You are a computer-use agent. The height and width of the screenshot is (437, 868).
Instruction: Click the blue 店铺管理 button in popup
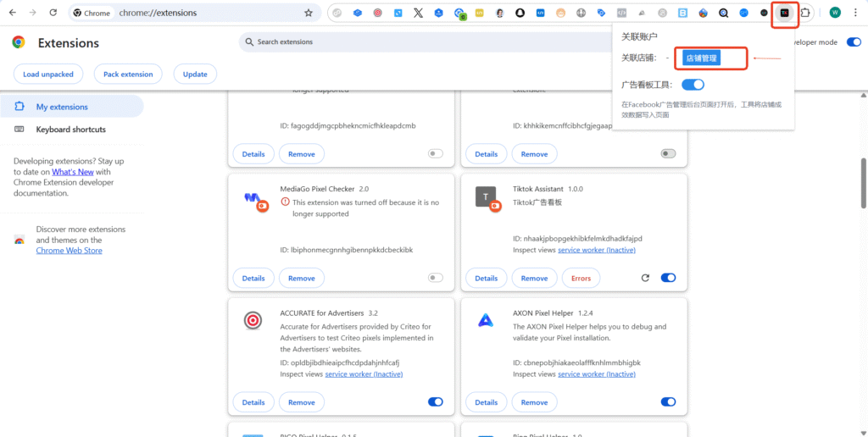(x=701, y=58)
